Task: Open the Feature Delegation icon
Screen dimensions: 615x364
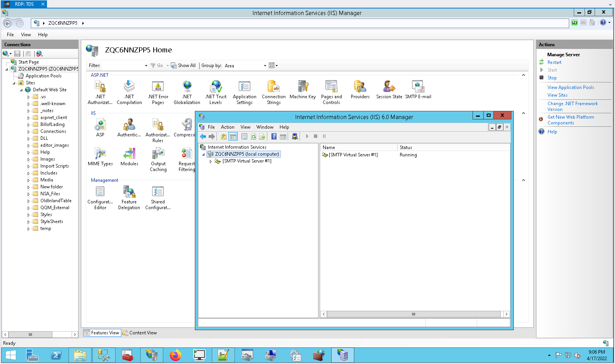Action: click(x=129, y=198)
